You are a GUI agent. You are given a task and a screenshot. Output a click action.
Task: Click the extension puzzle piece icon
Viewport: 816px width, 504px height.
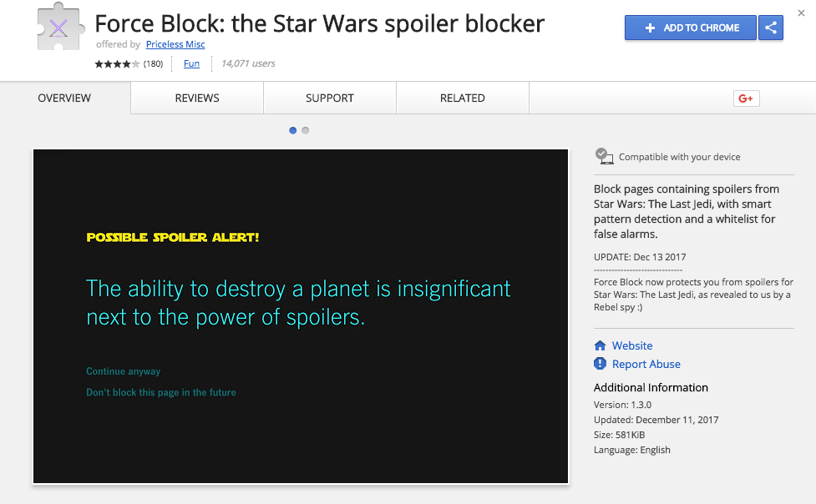click(x=58, y=28)
